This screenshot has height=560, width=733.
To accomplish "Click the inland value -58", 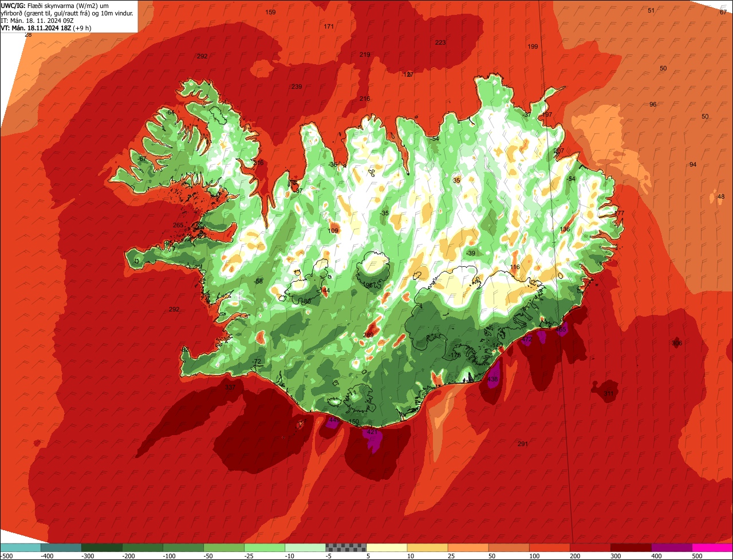I will tap(259, 281).
